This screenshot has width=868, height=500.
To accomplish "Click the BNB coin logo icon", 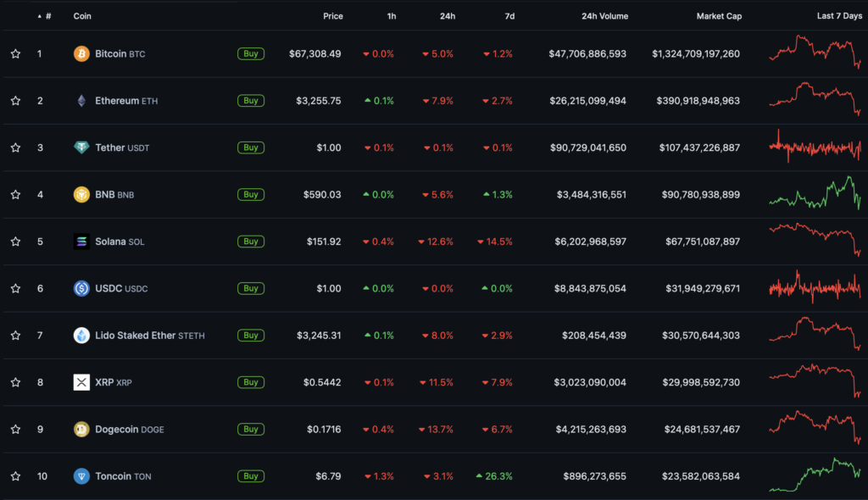I will click(x=81, y=195).
